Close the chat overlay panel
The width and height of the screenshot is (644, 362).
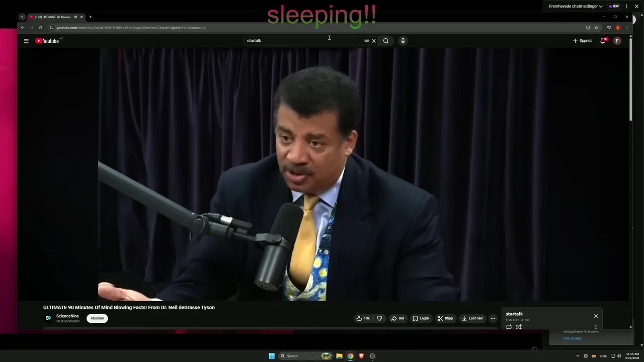pos(636,6)
